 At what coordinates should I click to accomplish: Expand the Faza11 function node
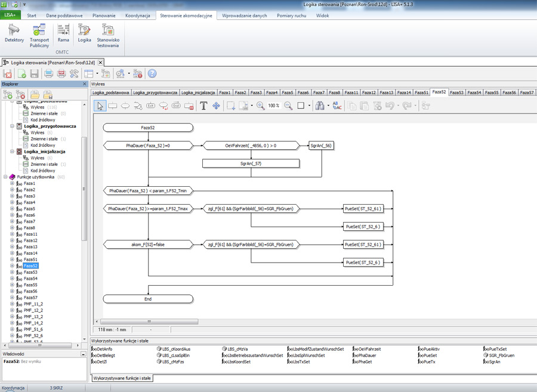pyautogui.click(x=12, y=234)
